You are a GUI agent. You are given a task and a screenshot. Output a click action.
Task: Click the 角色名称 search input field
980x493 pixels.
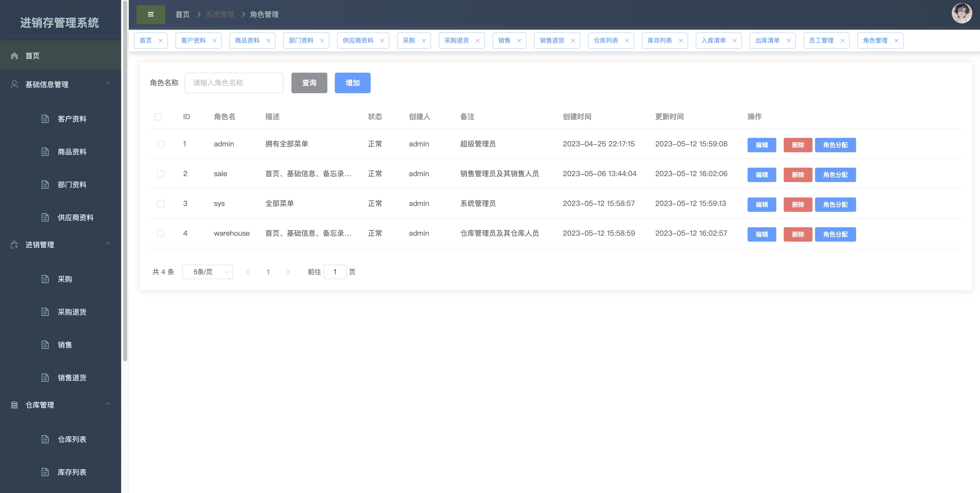[234, 83]
